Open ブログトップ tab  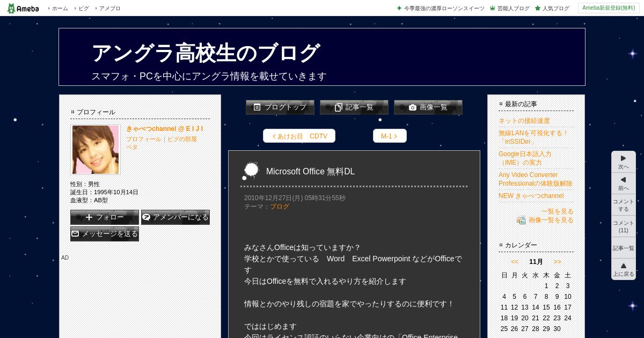pos(280,107)
